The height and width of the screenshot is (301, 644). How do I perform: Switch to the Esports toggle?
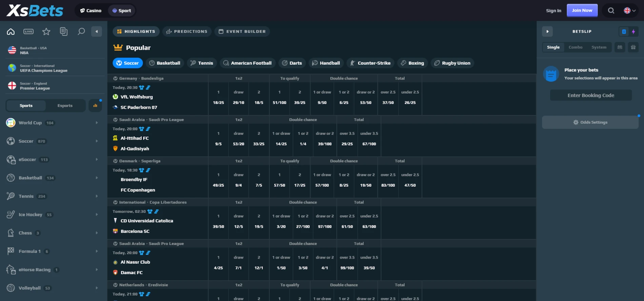(65, 105)
